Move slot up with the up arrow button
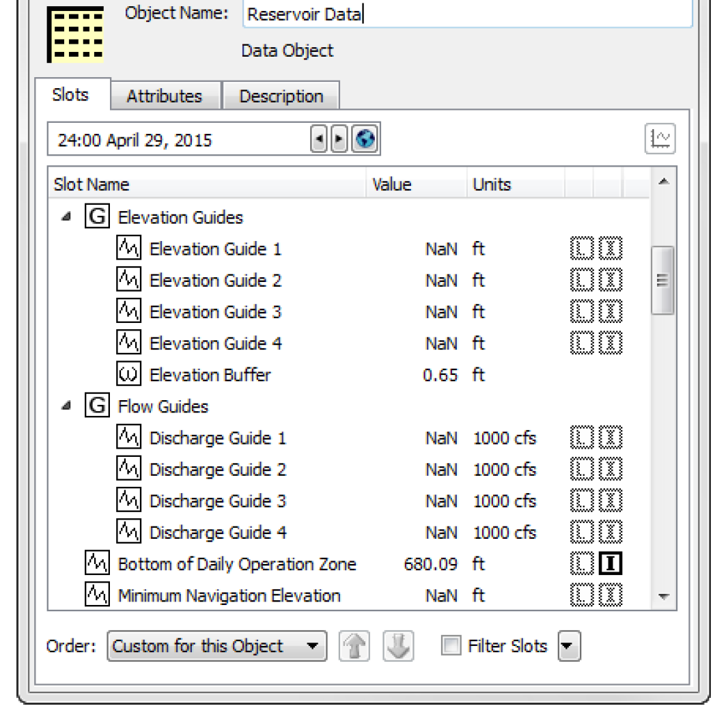 354,646
